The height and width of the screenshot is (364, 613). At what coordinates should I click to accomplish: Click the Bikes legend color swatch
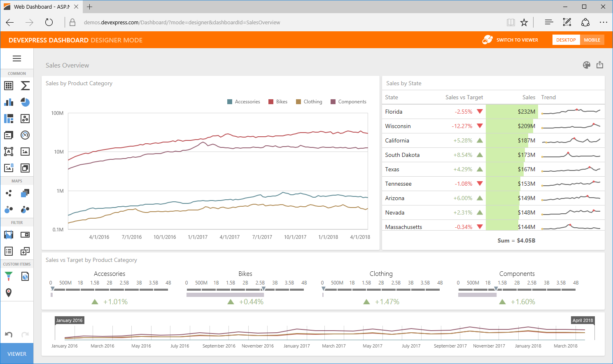click(x=271, y=102)
